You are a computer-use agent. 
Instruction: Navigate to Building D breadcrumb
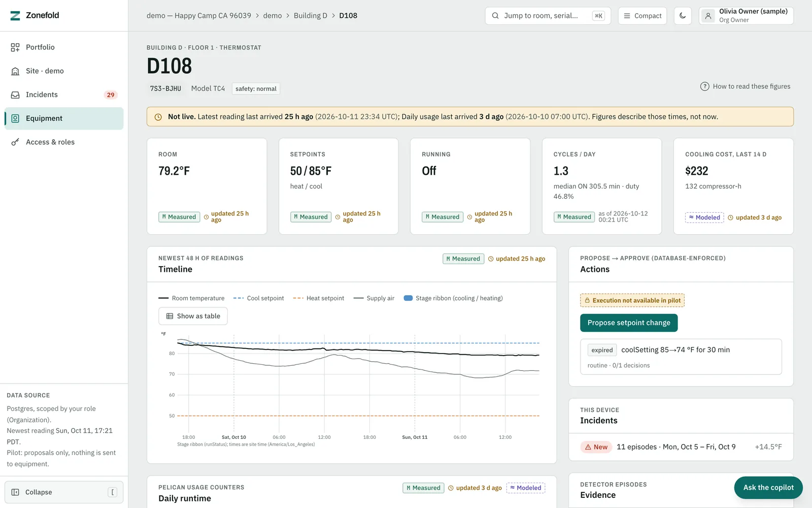(x=311, y=16)
